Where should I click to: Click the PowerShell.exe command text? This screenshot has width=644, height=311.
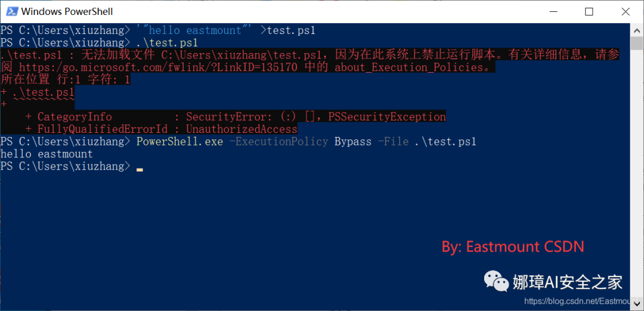point(180,142)
